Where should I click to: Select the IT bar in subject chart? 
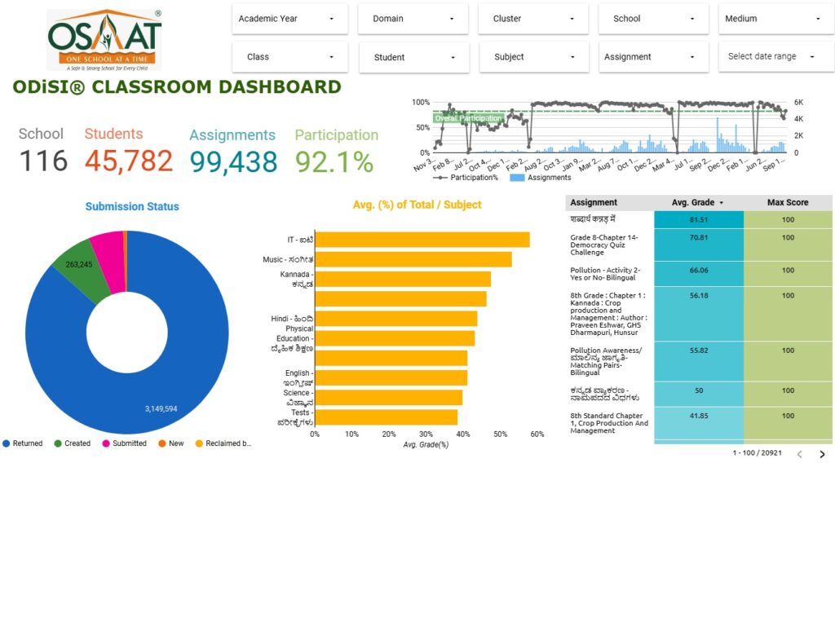pyautogui.click(x=422, y=240)
